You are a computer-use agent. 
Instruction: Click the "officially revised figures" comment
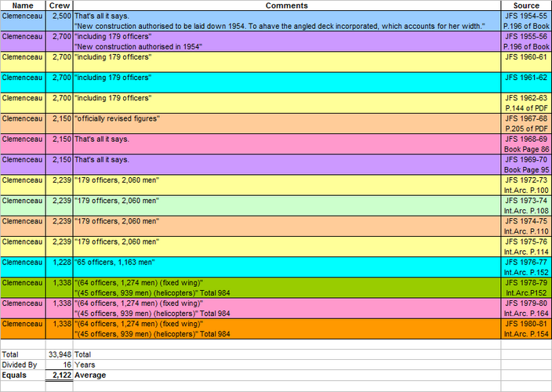point(117,119)
